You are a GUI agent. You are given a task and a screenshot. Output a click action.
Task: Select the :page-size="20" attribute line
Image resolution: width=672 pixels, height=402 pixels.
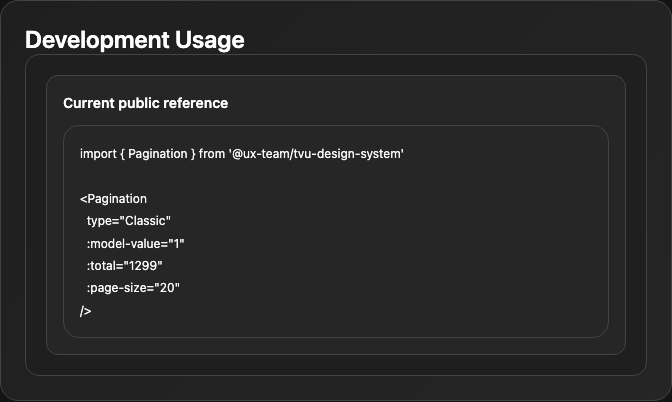point(133,288)
